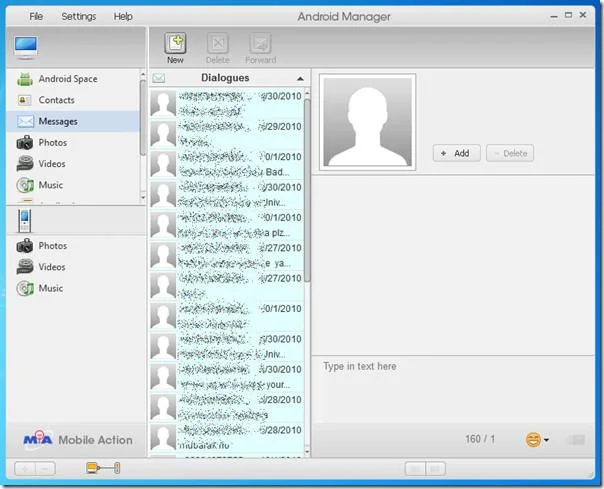Open Videos under computer section

(x=73, y=164)
